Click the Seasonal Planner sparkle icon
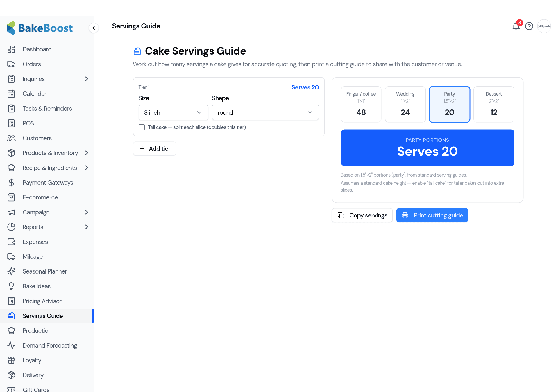The height and width of the screenshot is (392, 558). pos(11,271)
